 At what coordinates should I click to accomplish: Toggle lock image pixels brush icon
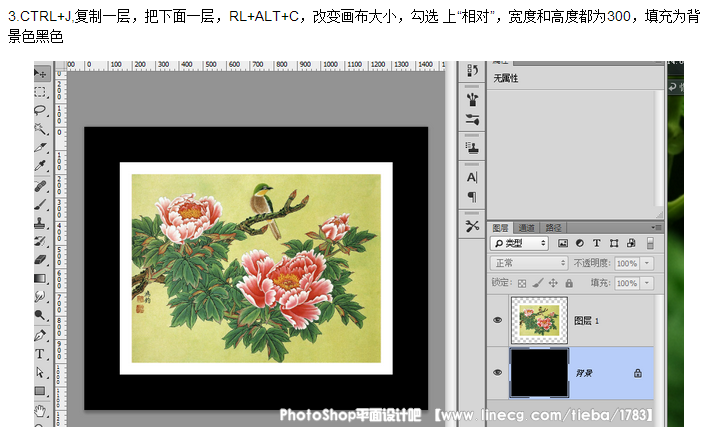click(538, 283)
